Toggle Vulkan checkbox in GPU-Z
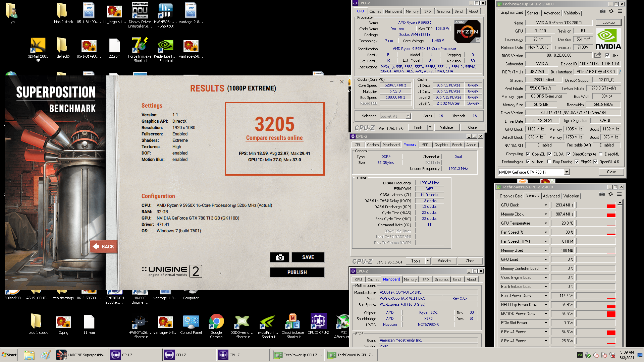 point(528,162)
